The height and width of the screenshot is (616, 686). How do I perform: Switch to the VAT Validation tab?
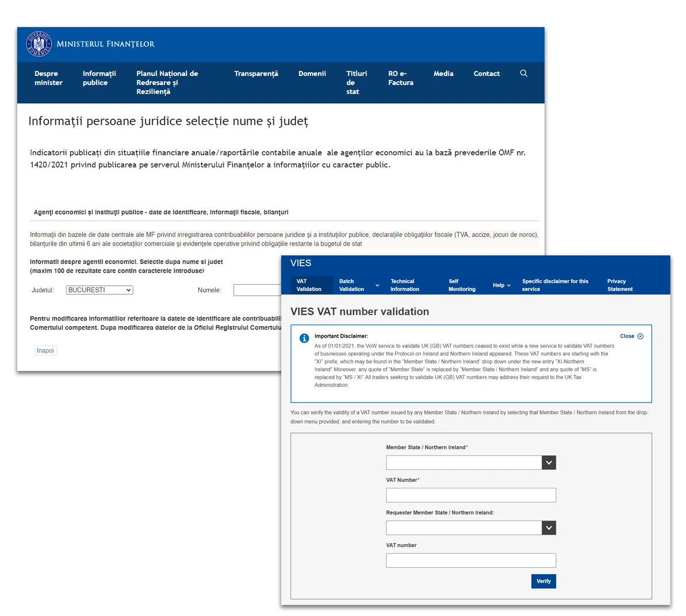pyautogui.click(x=311, y=285)
